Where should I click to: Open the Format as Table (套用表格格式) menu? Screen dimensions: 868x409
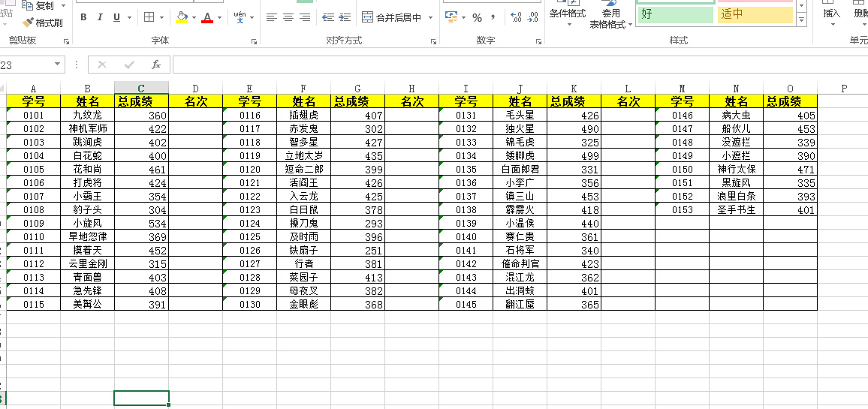click(x=610, y=19)
